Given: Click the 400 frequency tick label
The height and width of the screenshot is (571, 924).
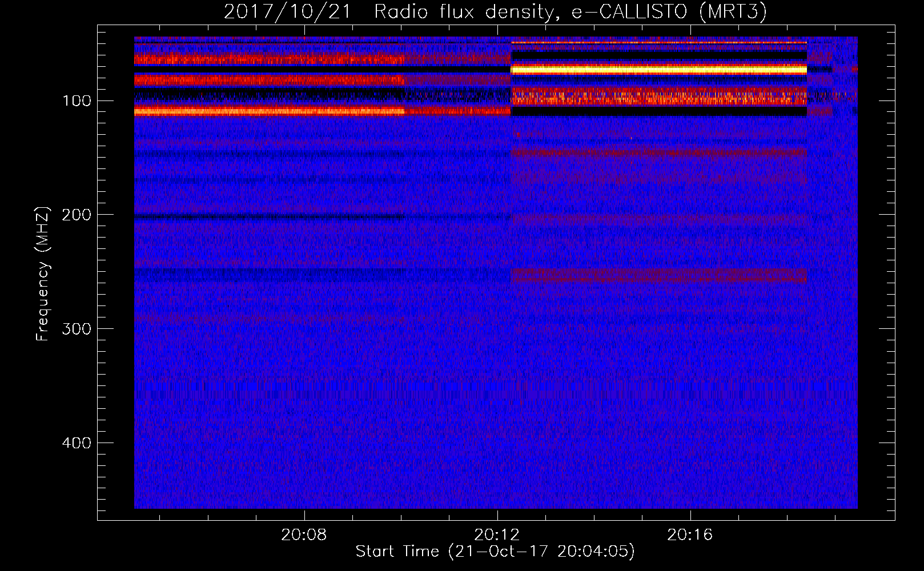Looking at the screenshot, I should point(77,443).
